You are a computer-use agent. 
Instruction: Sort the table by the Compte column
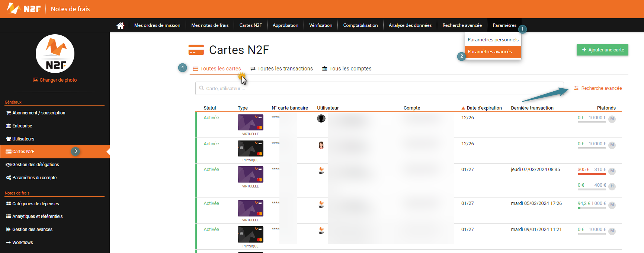tap(412, 108)
